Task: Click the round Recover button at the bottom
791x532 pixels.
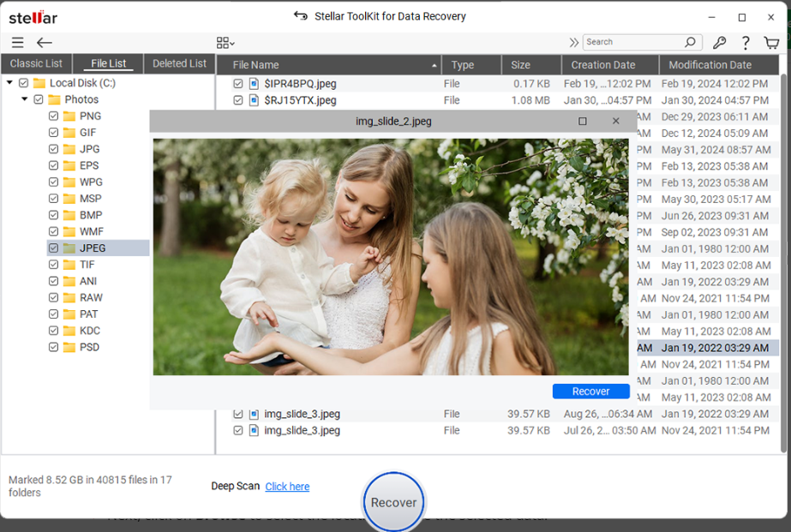Action: point(393,502)
